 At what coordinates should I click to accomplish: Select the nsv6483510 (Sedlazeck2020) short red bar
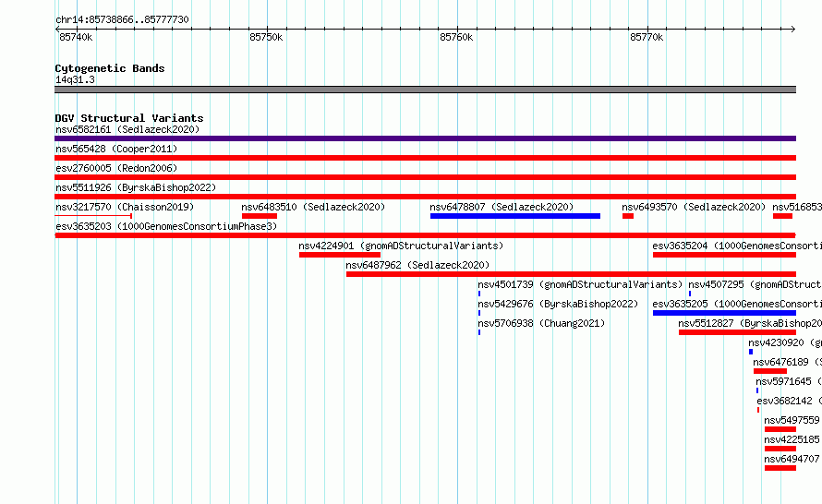[x=260, y=216]
